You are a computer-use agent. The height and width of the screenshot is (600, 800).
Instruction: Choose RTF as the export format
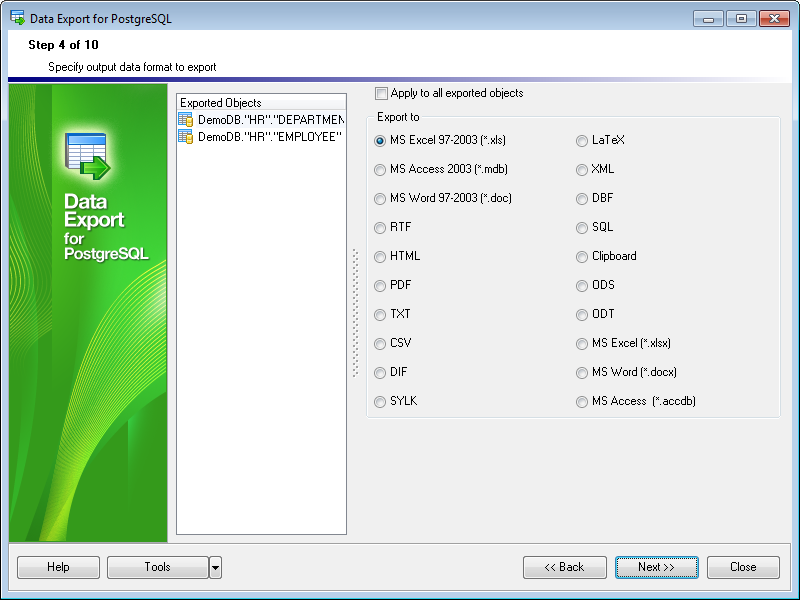pyautogui.click(x=380, y=228)
